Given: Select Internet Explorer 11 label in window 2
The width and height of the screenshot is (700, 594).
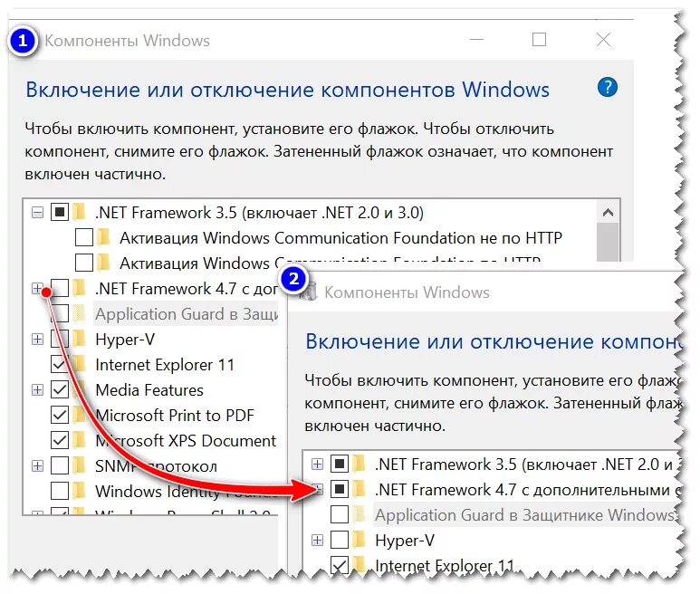Looking at the screenshot, I should click(445, 565).
